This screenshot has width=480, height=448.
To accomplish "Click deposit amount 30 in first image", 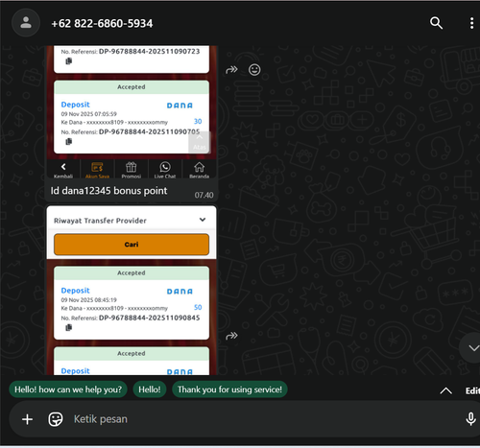I will pyautogui.click(x=198, y=121).
